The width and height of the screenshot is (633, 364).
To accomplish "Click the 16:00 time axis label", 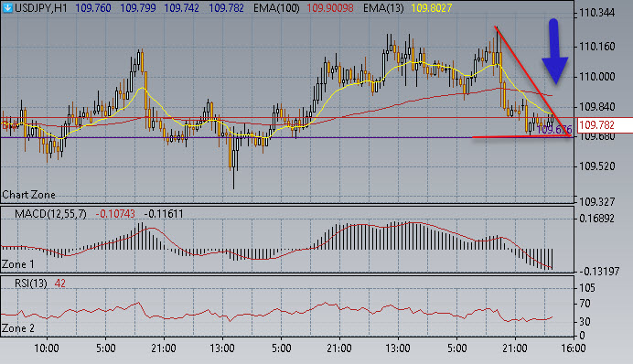I will (x=574, y=348).
